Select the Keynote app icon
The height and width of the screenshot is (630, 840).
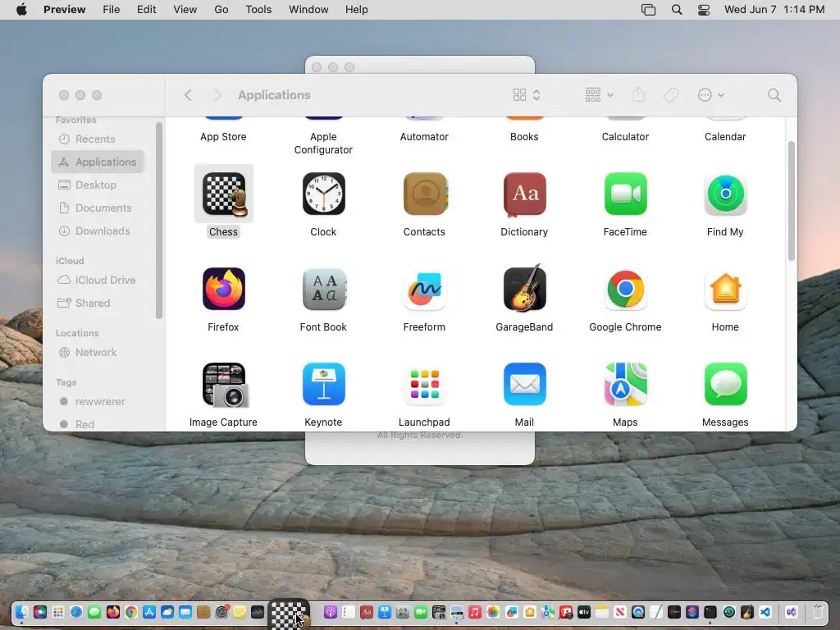[323, 384]
